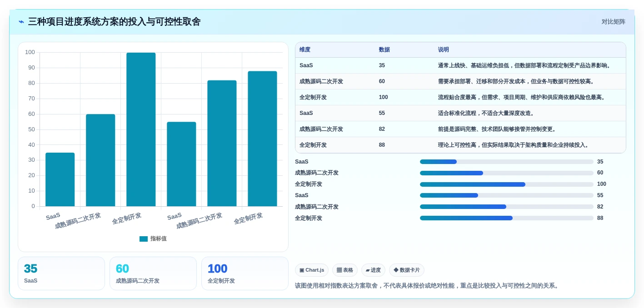Image resolution: width=644 pixels, height=308 pixels.
Task: Click the 数据卡片 tag chip
Action: coord(407,270)
